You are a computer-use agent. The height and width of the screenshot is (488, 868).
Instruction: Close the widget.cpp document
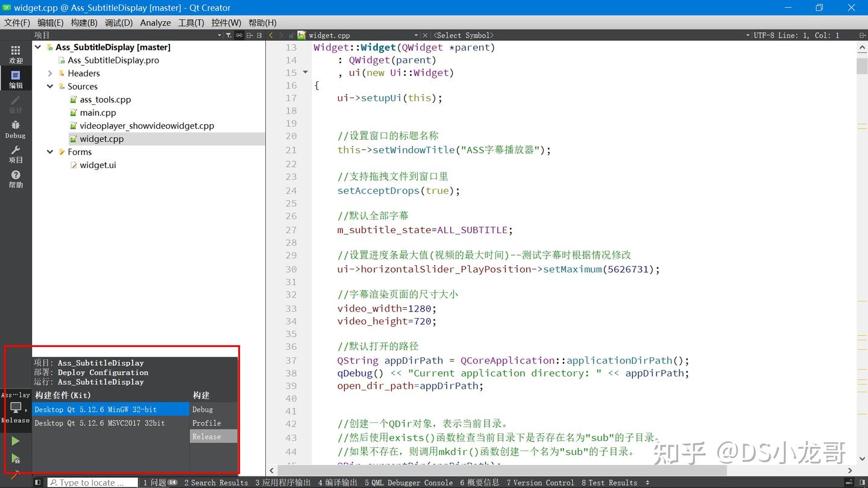tap(425, 36)
